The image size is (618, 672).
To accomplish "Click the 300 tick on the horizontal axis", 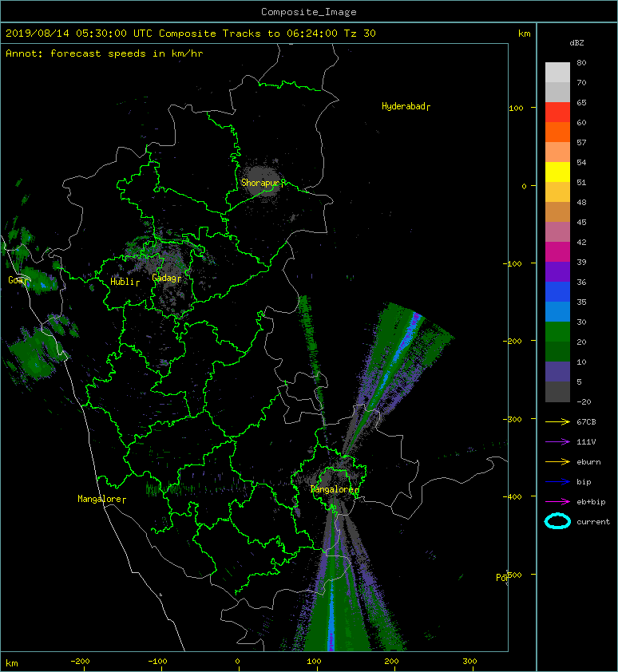I will pos(470,662).
